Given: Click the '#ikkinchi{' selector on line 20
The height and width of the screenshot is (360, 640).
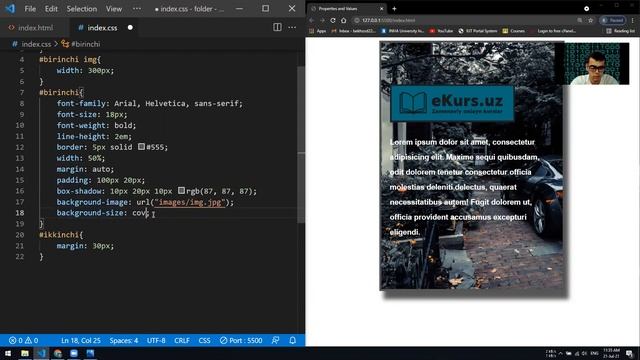Looking at the screenshot, I should click(x=61, y=235).
